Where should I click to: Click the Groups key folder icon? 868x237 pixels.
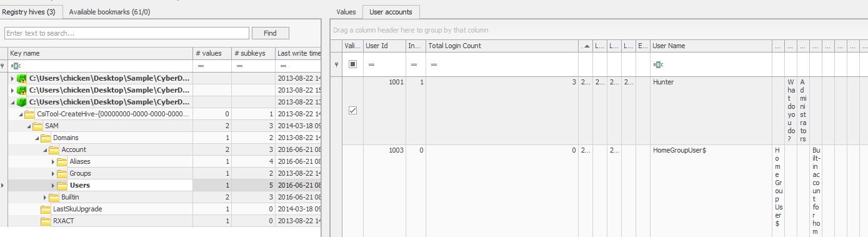point(62,173)
